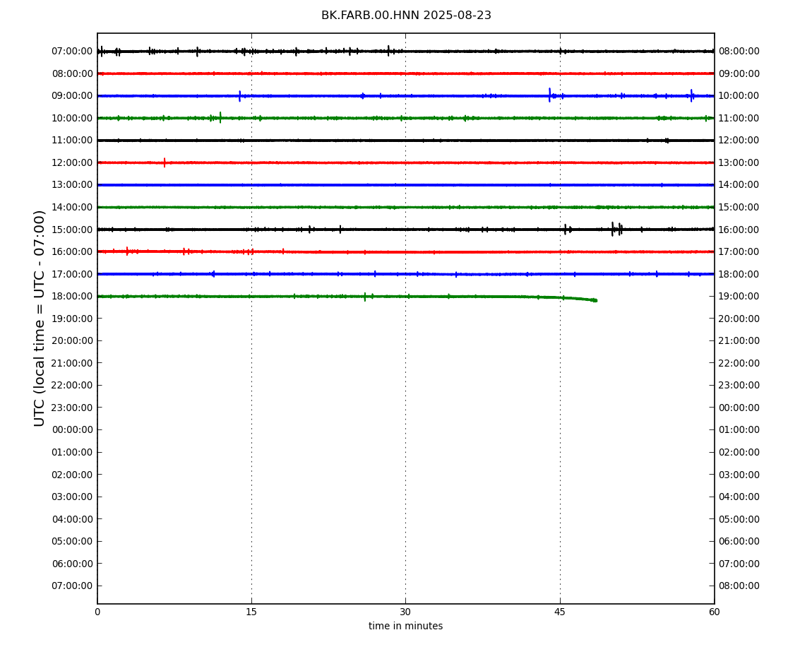This screenshot has height=671, width=812.
Task: Click left-axis label 09:00:00 beside blue trace
Action: coord(72,96)
